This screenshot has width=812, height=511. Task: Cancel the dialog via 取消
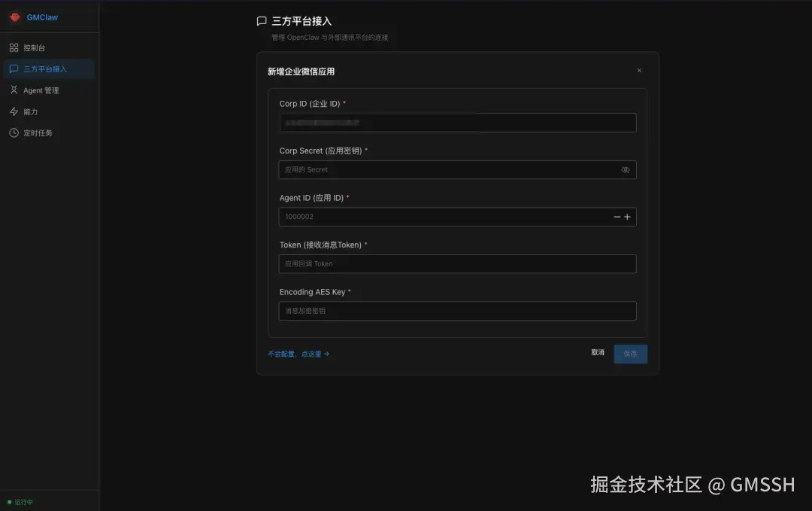598,353
